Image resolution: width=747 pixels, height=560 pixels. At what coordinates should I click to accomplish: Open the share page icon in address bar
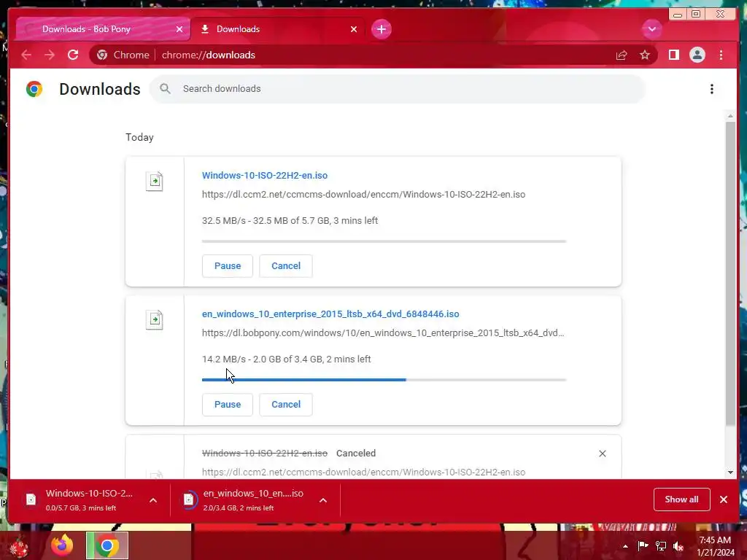click(622, 55)
